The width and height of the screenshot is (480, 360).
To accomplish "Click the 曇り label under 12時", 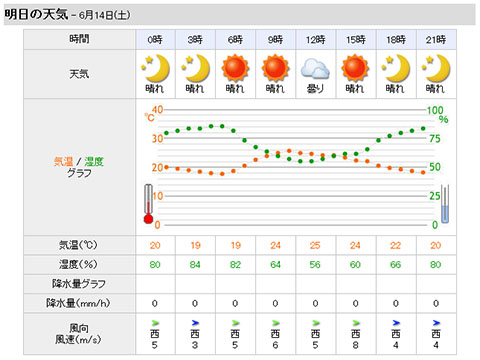I will pyautogui.click(x=315, y=88).
